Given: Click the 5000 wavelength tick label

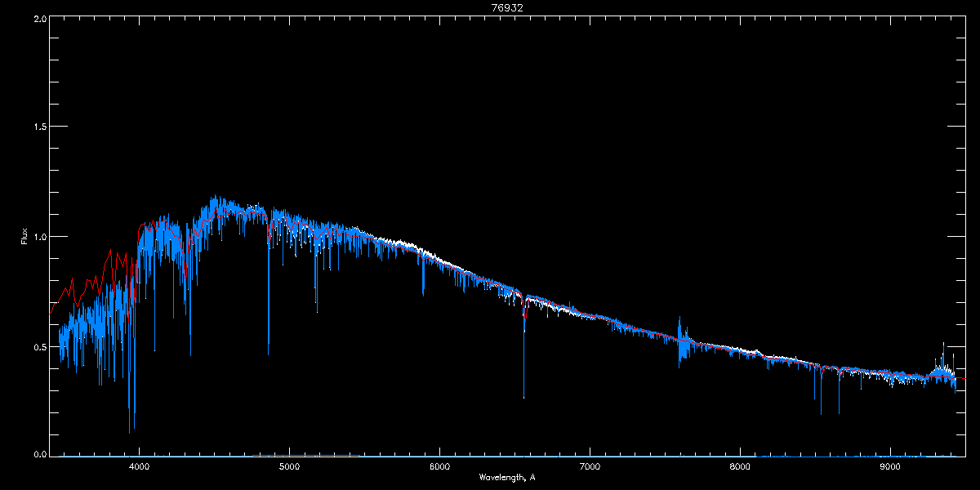Looking at the screenshot, I should tap(290, 467).
